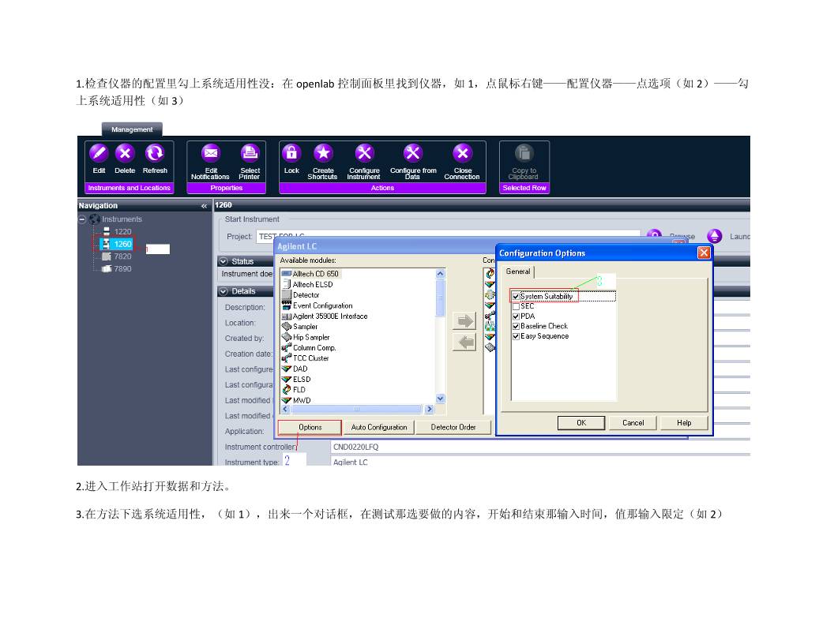Screen dimensions: 834x644
Task: Collapse the Status section chevron
Action: pos(224,261)
